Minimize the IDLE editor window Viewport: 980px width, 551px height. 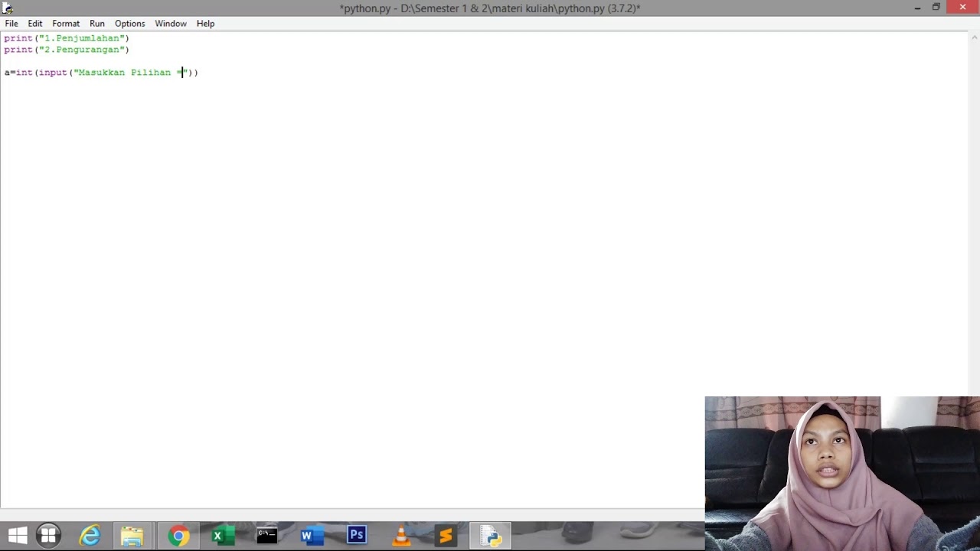point(917,8)
